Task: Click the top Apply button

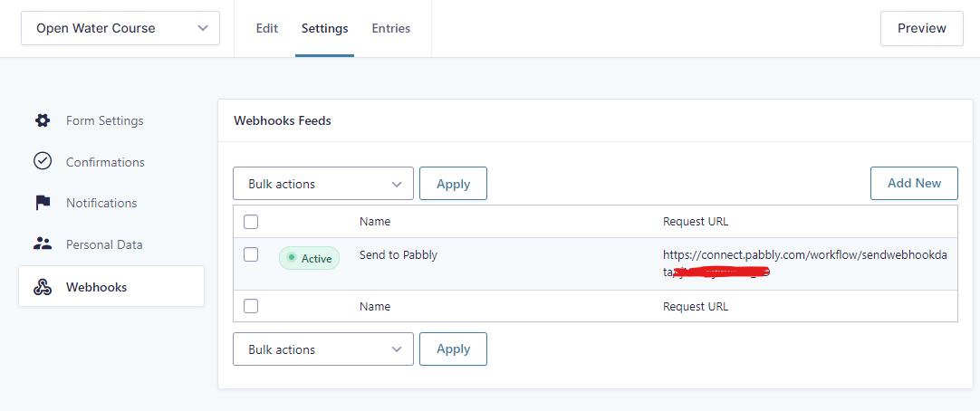Action: (453, 184)
